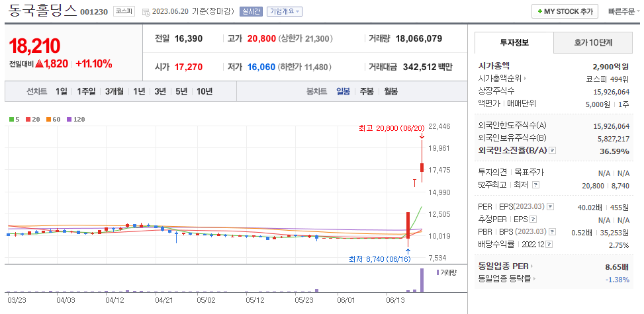
Task: Click purple 120-day moving average legend square
Action: [69, 120]
